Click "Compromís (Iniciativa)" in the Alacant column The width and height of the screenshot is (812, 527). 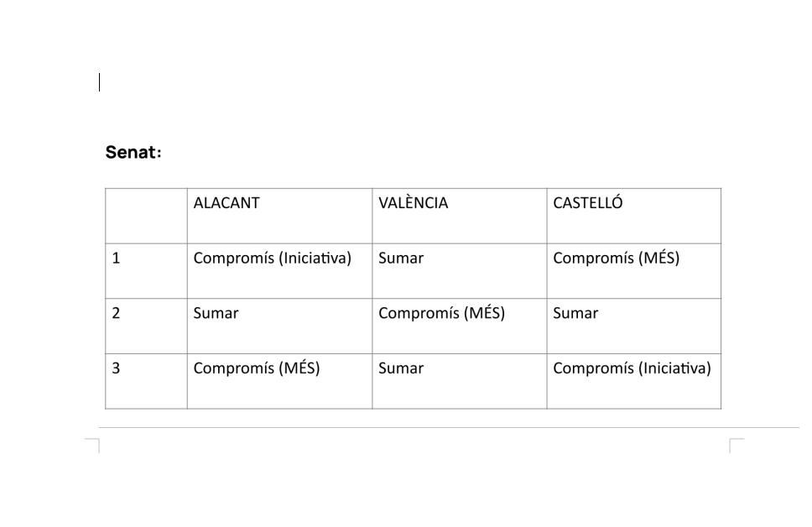(272, 258)
